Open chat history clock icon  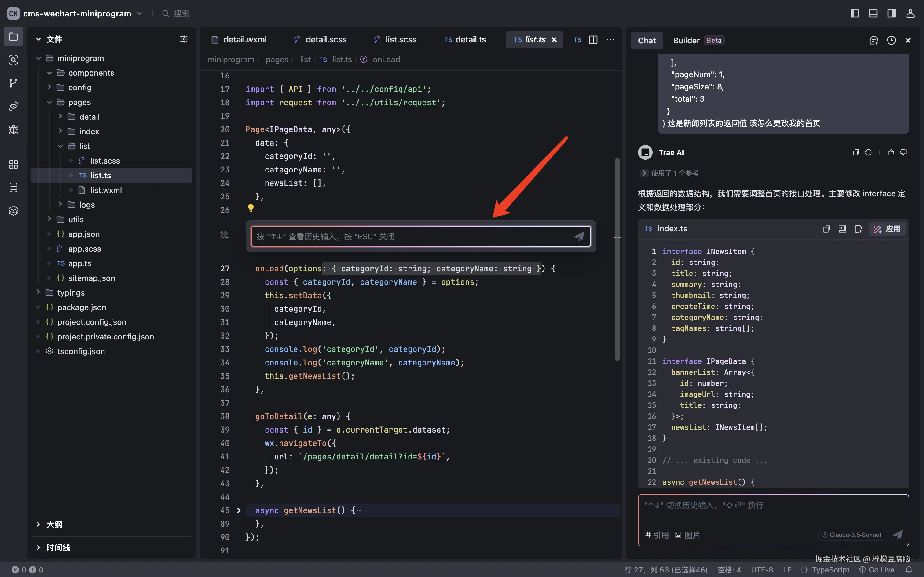891,40
